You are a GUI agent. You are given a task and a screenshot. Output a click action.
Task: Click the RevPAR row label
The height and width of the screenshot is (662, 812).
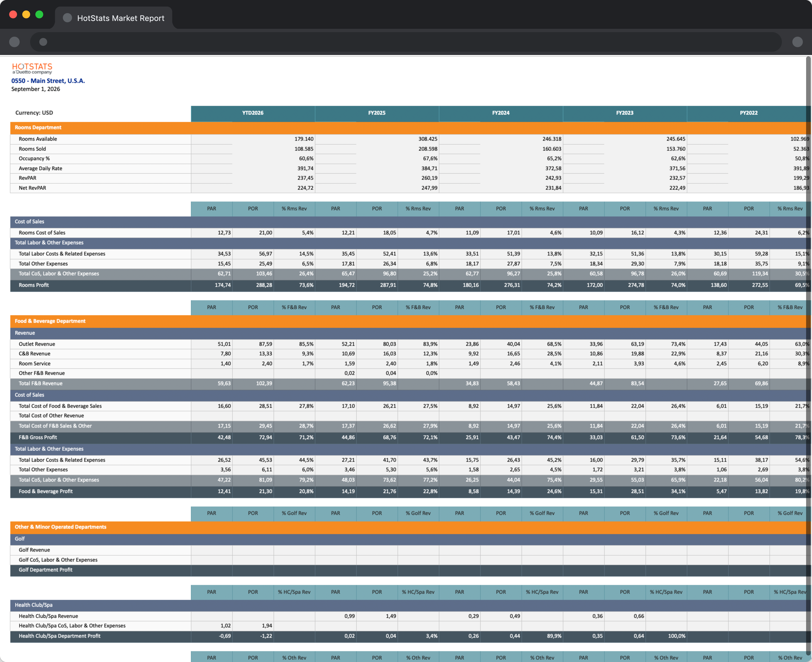click(x=28, y=178)
